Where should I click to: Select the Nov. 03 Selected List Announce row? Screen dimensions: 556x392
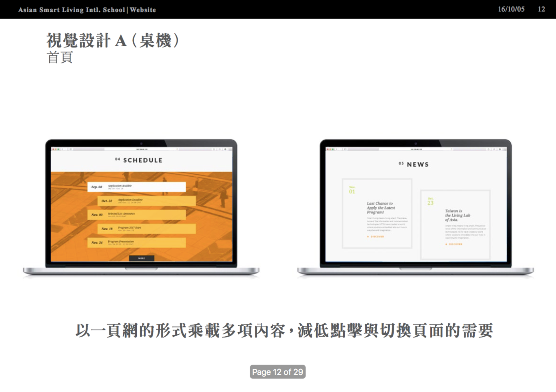pos(136,215)
